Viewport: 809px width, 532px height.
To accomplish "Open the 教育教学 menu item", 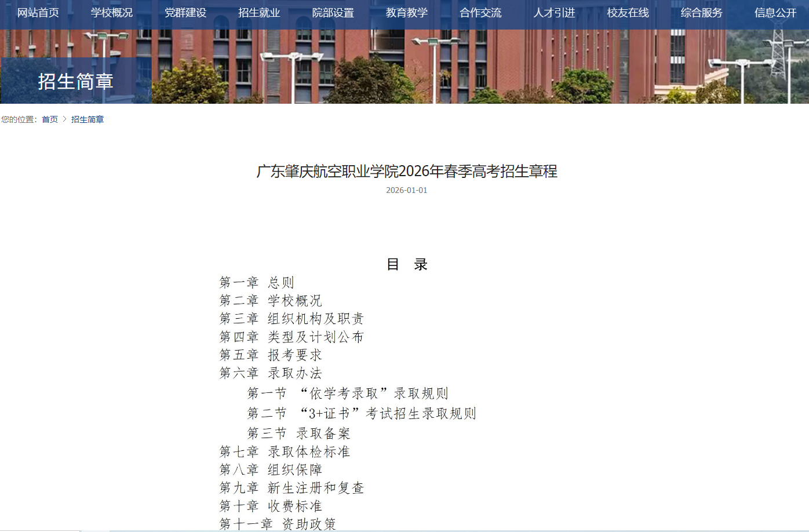I will coord(406,13).
